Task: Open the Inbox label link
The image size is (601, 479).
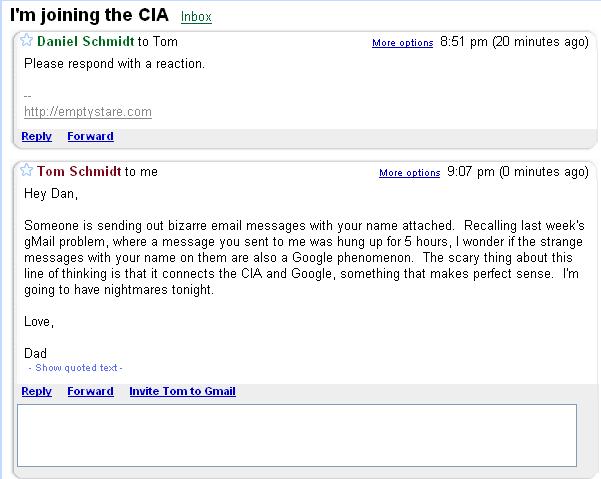Action: pos(196,17)
